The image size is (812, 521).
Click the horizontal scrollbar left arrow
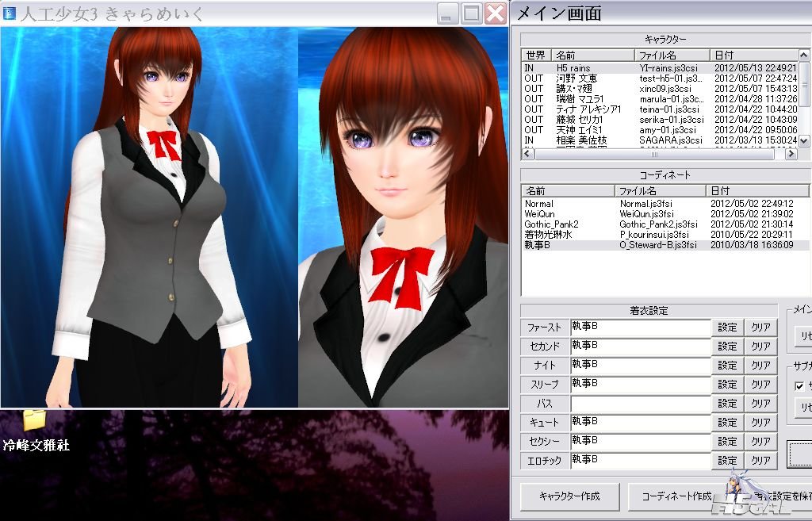(527, 154)
